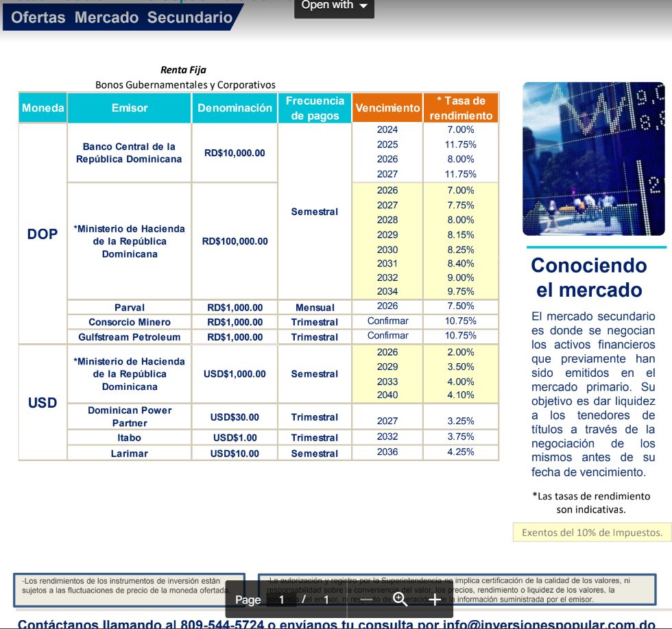Click the "Los rendimientos de los instrumentos" disclaimer

129,590
